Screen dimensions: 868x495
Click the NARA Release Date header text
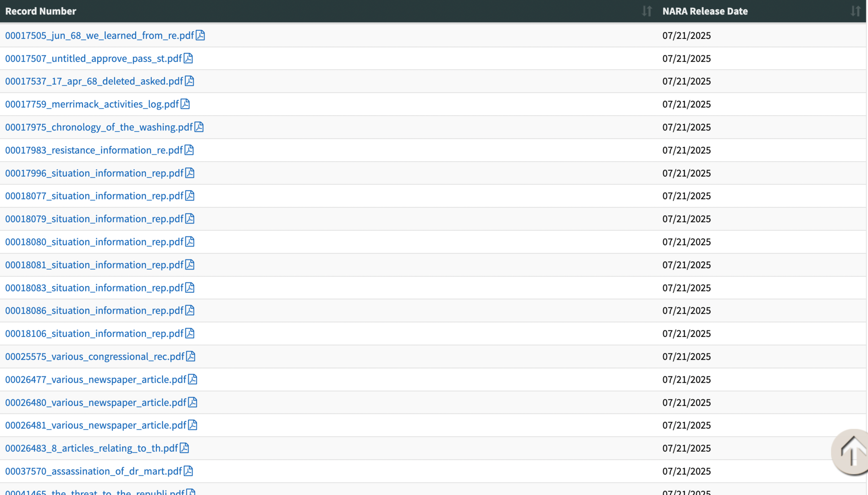(705, 11)
